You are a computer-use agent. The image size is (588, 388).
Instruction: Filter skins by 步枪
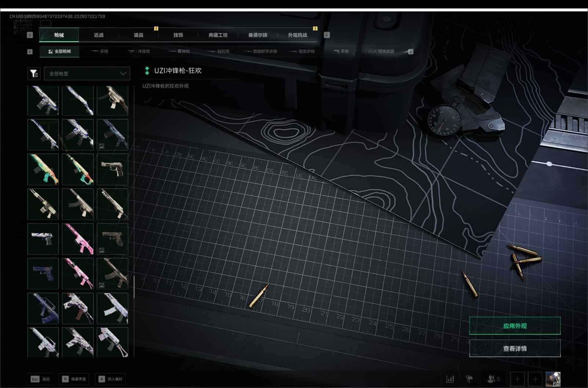(x=99, y=51)
